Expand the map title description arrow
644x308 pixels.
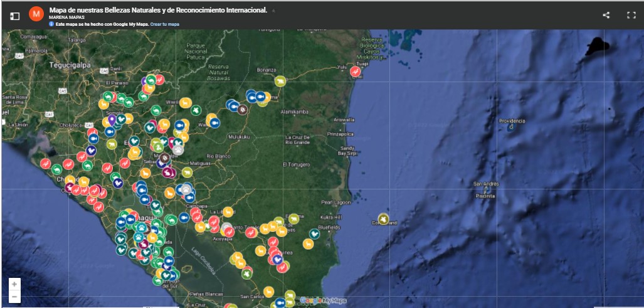tap(273, 11)
